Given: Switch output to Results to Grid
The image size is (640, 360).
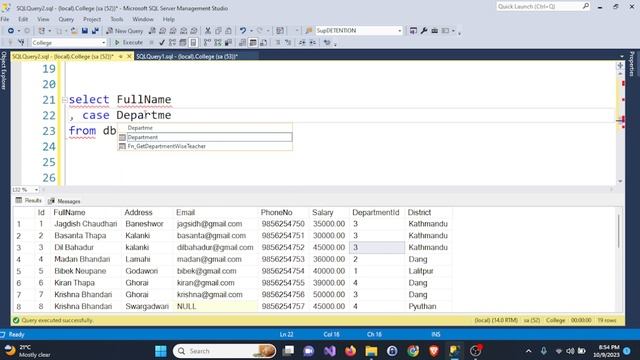Looking at the screenshot, I should click(253, 42).
